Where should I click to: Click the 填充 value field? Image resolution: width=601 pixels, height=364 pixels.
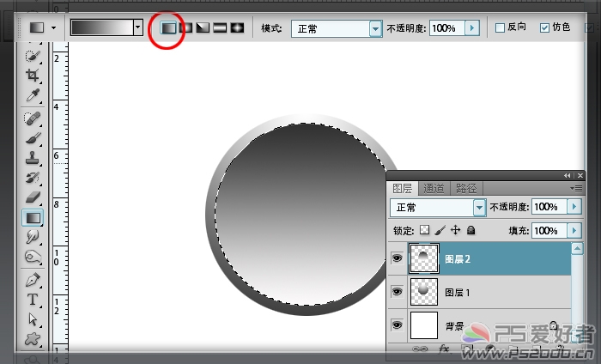pos(549,231)
